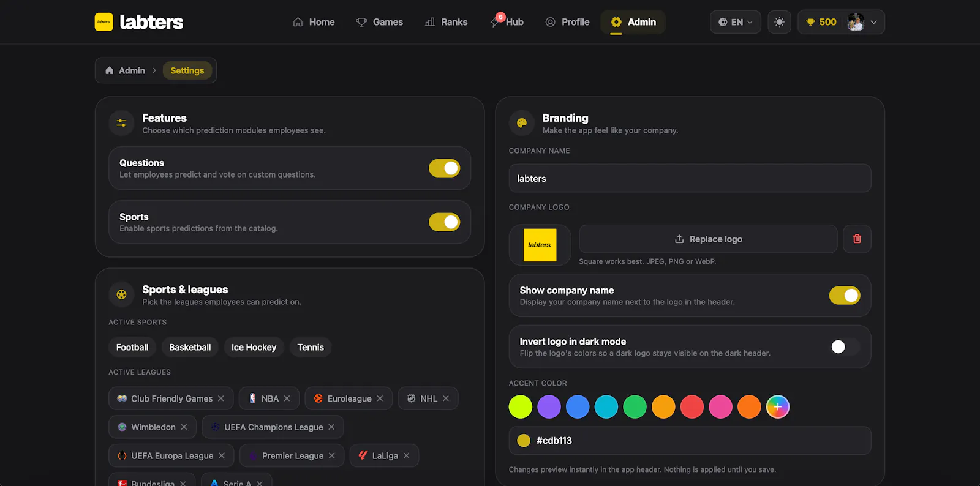Screen dimensions: 980x486
Task: Open the user avatar picture
Action: pyautogui.click(x=856, y=22)
